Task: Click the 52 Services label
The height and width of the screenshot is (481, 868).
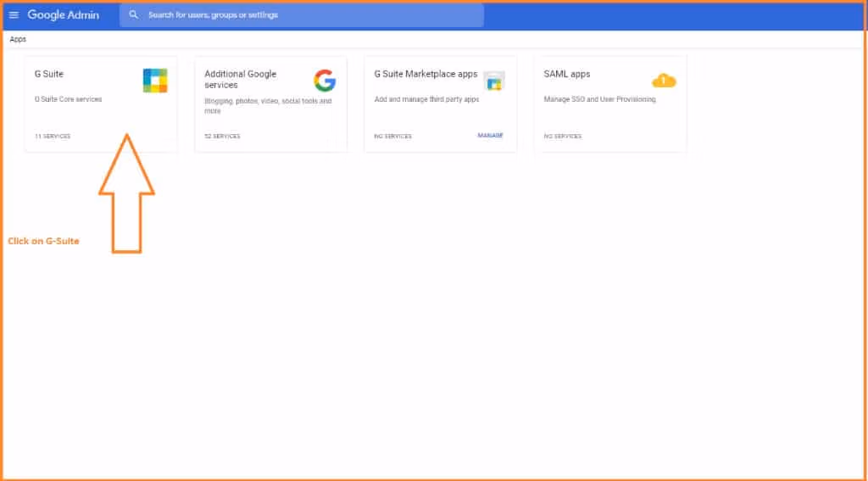Action: [x=222, y=136]
